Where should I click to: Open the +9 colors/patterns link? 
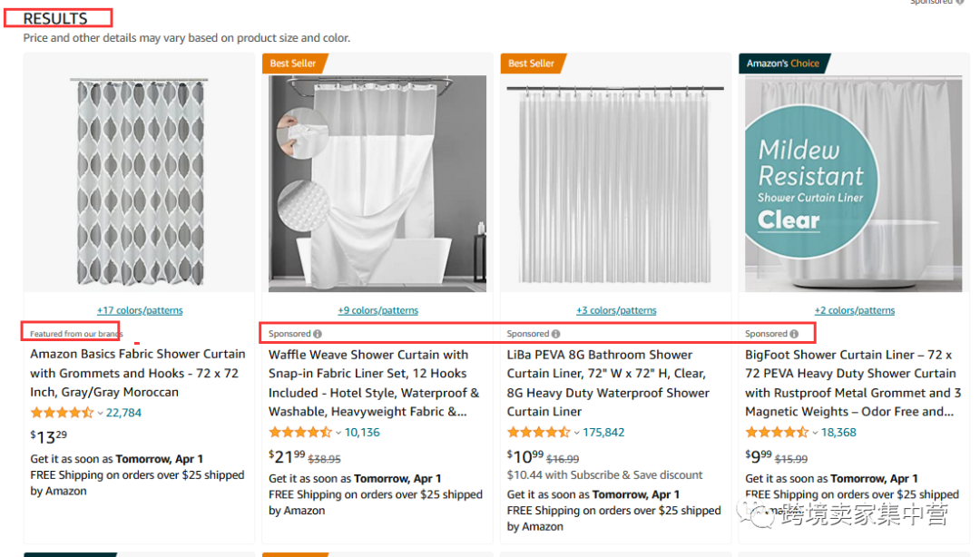coord(377,310)
